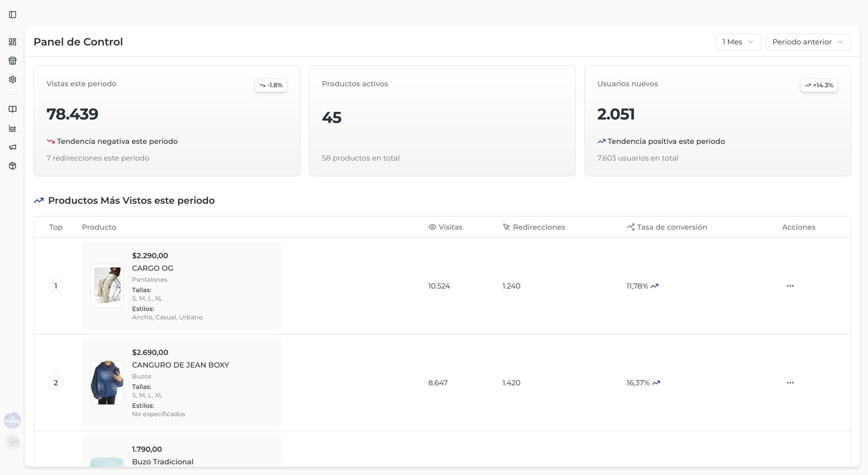
Task: Click the +14.3% trend badge on Usuarios nuevos
Action: point(819,85)
